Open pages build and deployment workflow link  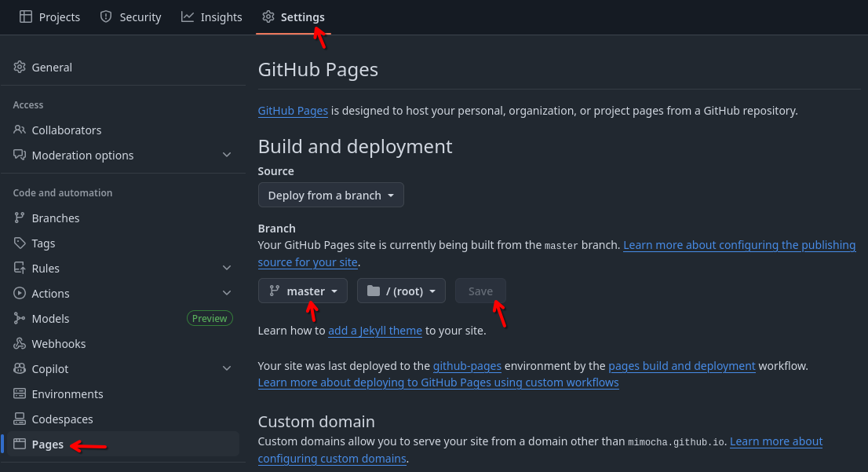coord(682,366)
